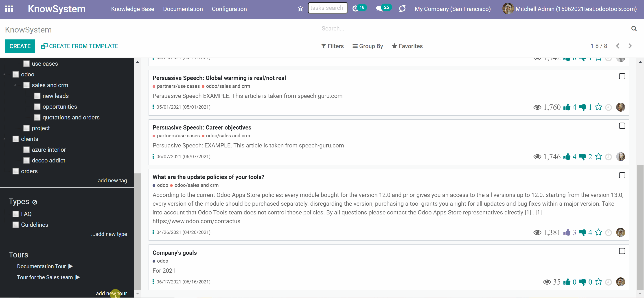Tick the 'opportunities' tag checkbox
Viewport: 644px width, 298px height.
pos(37,107)
